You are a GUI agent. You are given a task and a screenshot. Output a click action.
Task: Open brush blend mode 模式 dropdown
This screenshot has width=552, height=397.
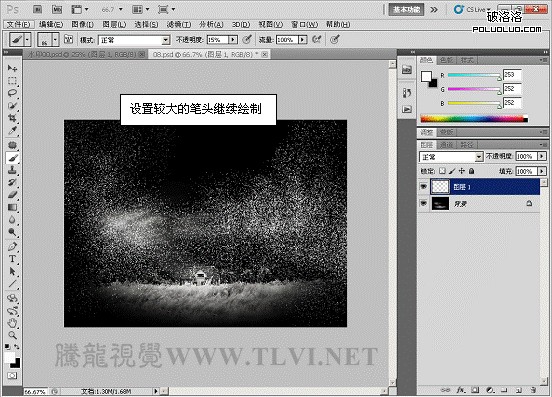134,40
